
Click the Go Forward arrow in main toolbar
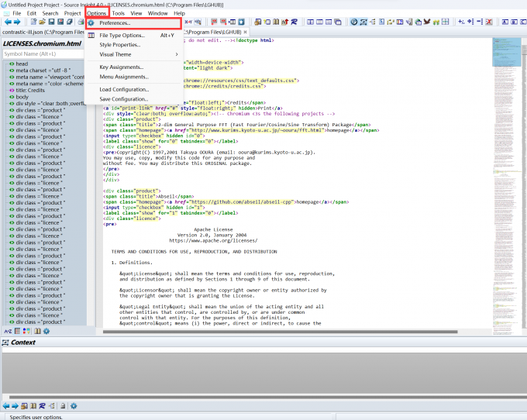pos(17,22)
